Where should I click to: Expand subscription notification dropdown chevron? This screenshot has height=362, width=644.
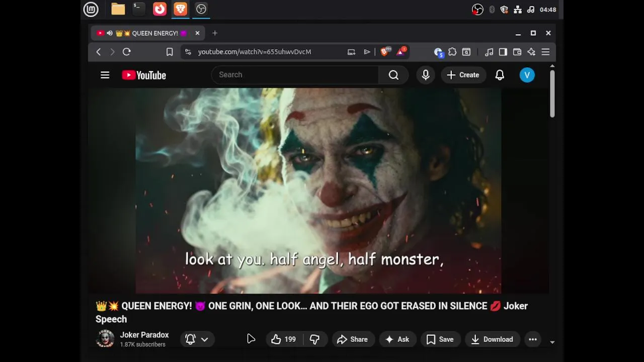[x=205, y=339]
